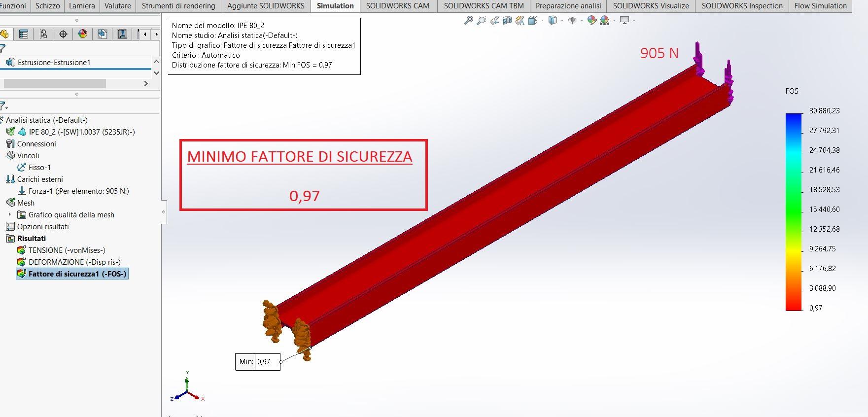
Task: Open the SOLIDWORKS CAM tab
Action: click(x=397, y=6)
